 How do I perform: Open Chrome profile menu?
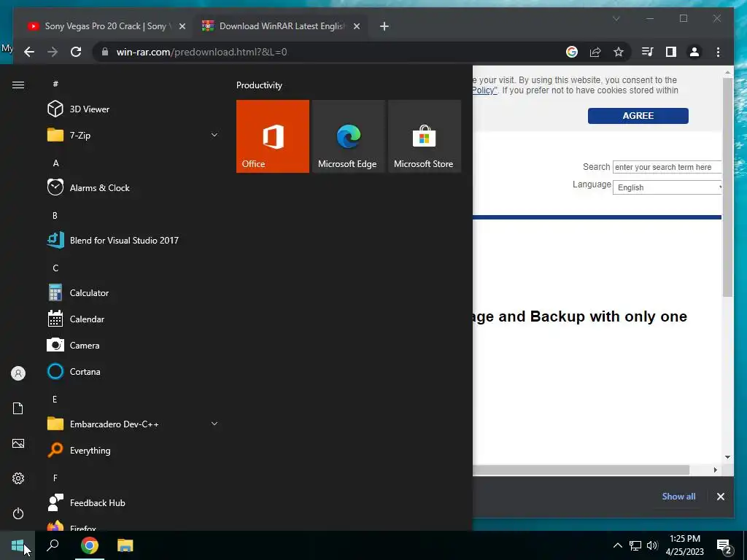pyautogui.click(x=694, y=52)
